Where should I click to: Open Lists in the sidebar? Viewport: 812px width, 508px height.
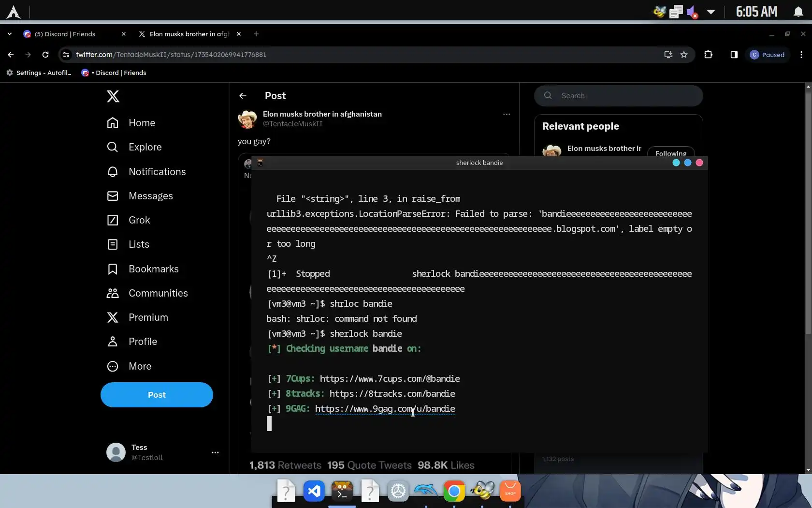(128, 244)
